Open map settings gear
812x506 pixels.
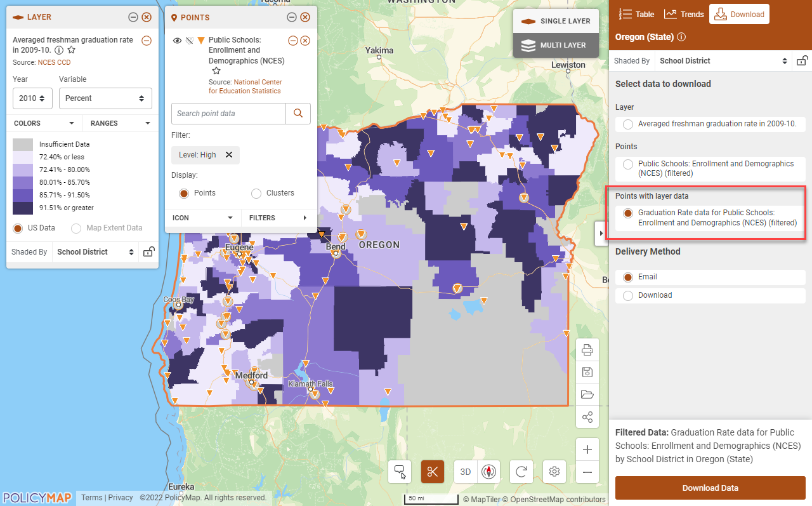click(554, 472)
